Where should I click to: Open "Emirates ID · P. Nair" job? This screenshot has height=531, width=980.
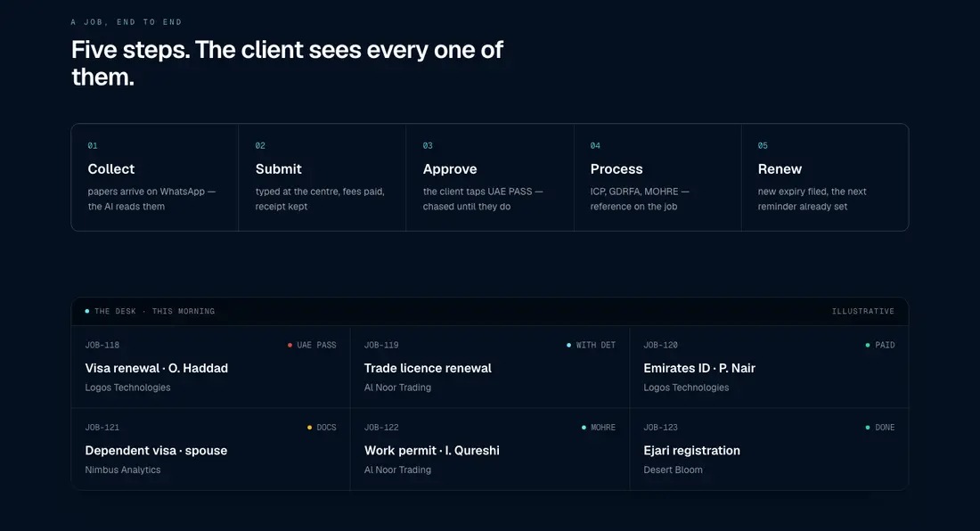pos(699,368)
